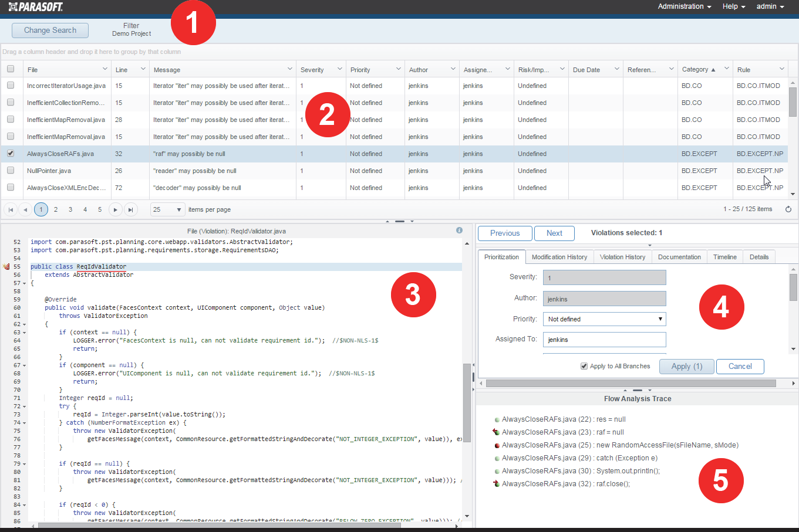Click the Assigned To input field
The height and width of the screenshot is (532, 799).
(605, 340)
